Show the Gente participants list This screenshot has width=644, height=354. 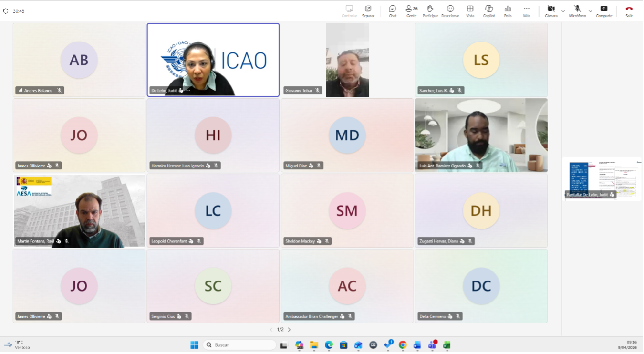click(x=411, y=10)
